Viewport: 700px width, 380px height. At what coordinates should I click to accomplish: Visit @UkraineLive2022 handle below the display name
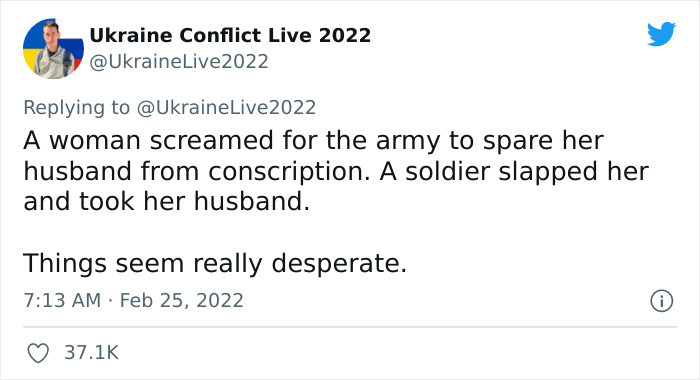(179, 62)
